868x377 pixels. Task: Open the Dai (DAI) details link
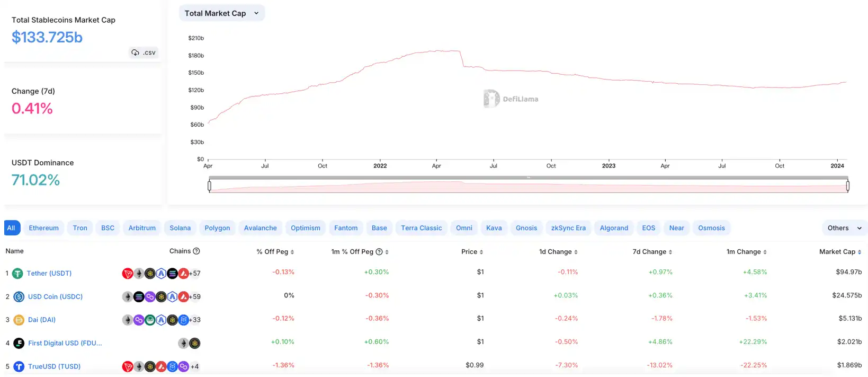click(42, 320)
